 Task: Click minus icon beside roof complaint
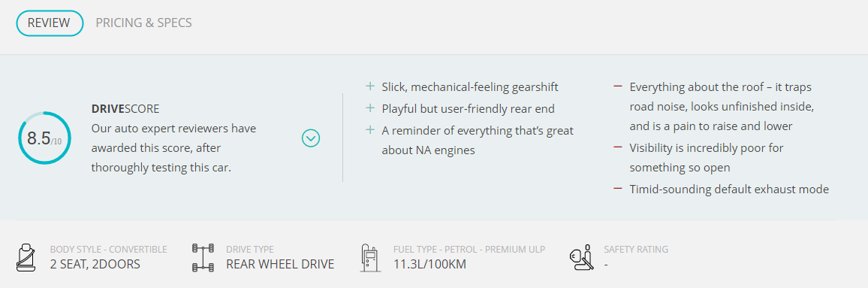pos(618,87)
